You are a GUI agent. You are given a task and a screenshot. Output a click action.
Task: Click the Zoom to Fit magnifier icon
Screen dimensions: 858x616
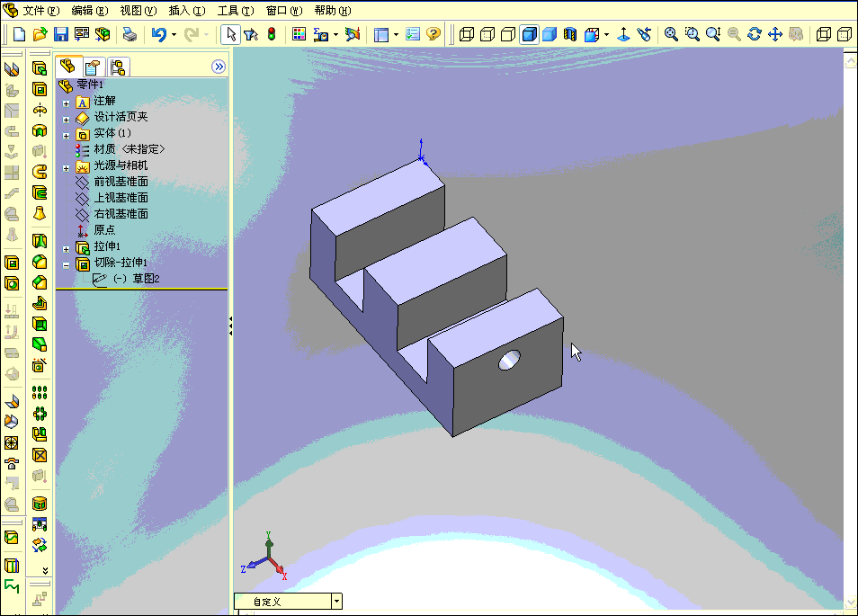pyautogui.click(x=671, y=34)
